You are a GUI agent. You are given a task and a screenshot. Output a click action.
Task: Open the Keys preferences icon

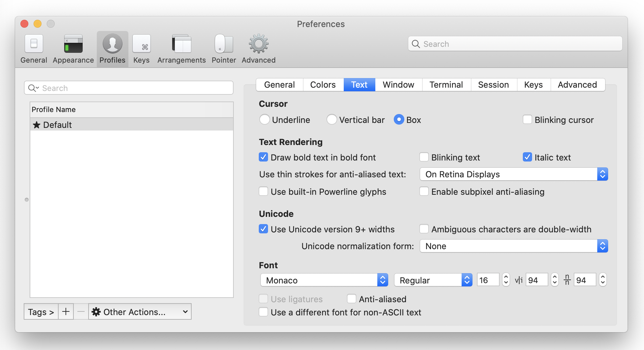pos(141,48)
